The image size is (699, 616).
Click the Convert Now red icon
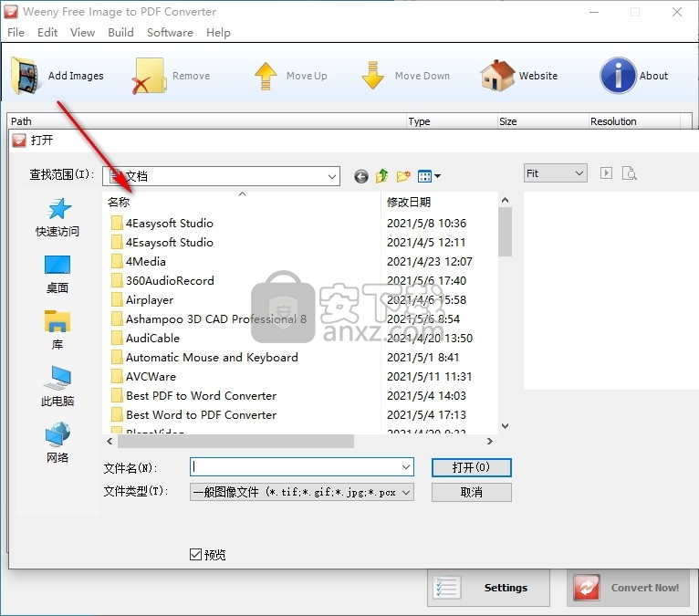click(x=587, y=588)
